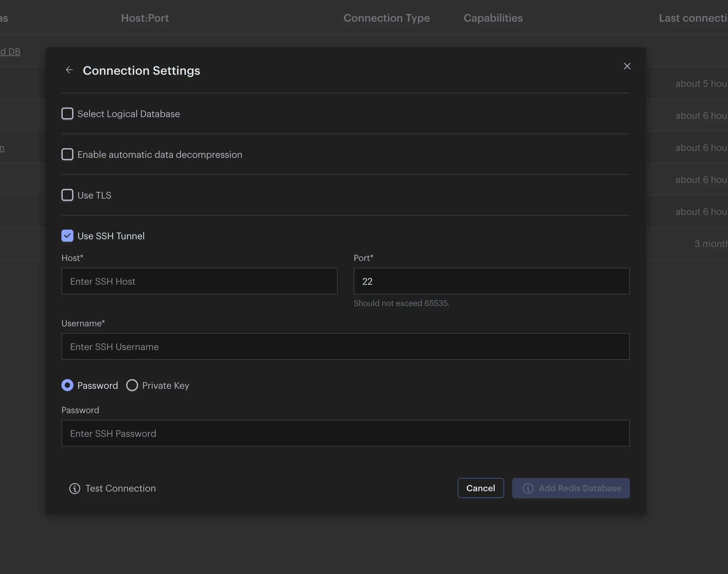The width and height of the screenshot is (728, 574).
Task: Click the SSH Port field showing 22
Action: 491,281
